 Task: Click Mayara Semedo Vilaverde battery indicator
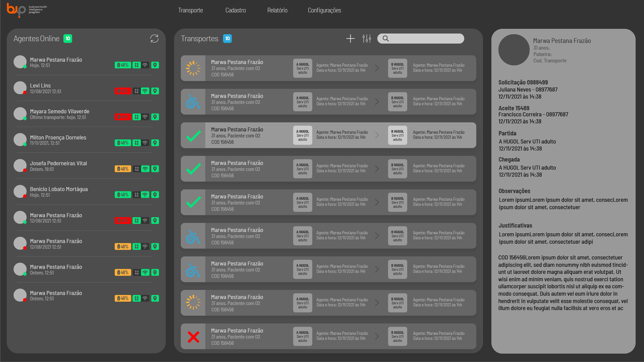point(123,117)
